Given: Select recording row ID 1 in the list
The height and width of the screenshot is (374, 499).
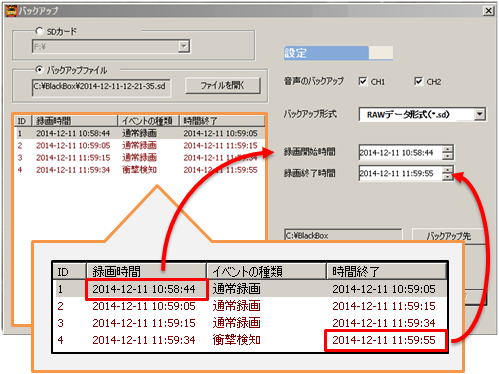Looking at the screenshot, I should [140, 133].
